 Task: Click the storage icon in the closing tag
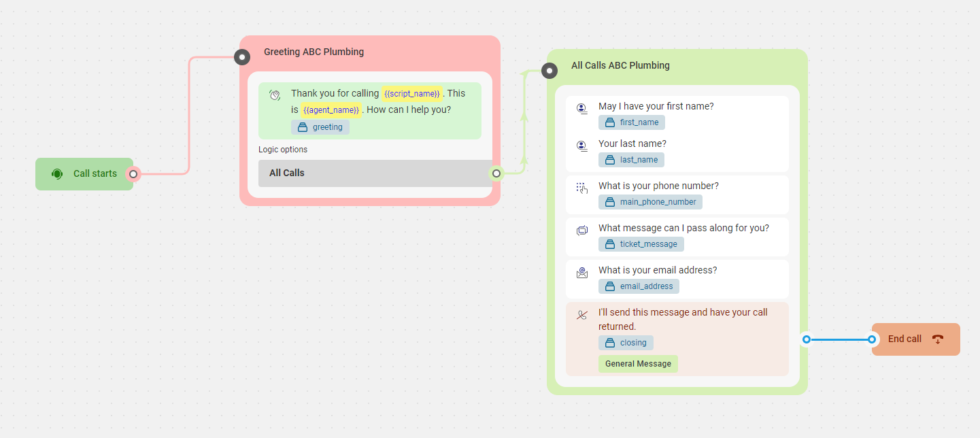coord(610,343)
